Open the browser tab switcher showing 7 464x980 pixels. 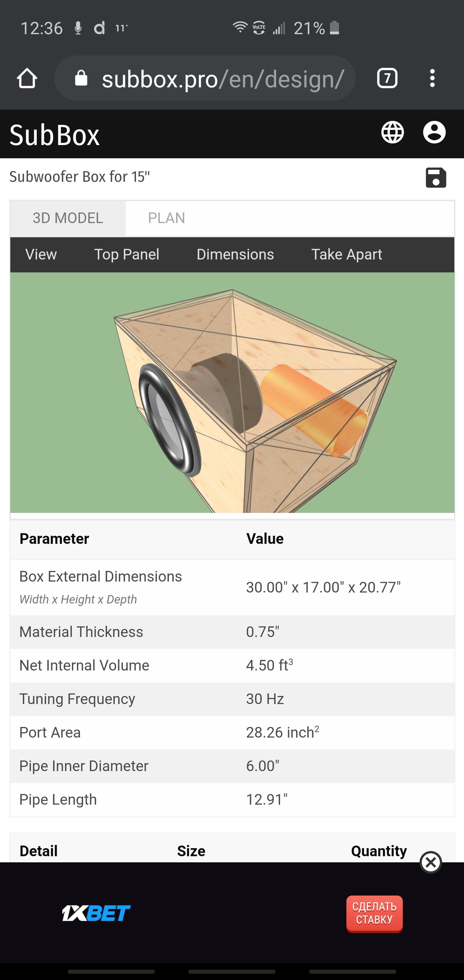pyautogui.click(x=387, y=78)
